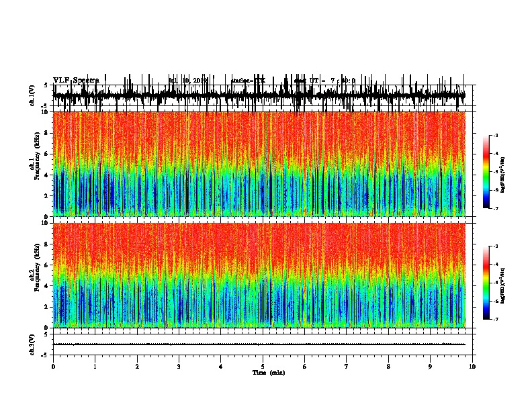Click the 'ch.1(V)' waveform axis label

[32, 95]
